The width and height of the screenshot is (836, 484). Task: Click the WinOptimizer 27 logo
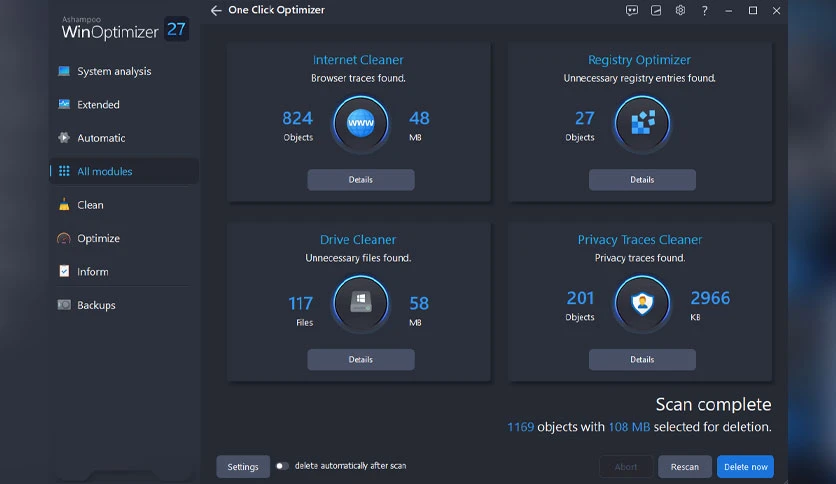pos(125,29)
